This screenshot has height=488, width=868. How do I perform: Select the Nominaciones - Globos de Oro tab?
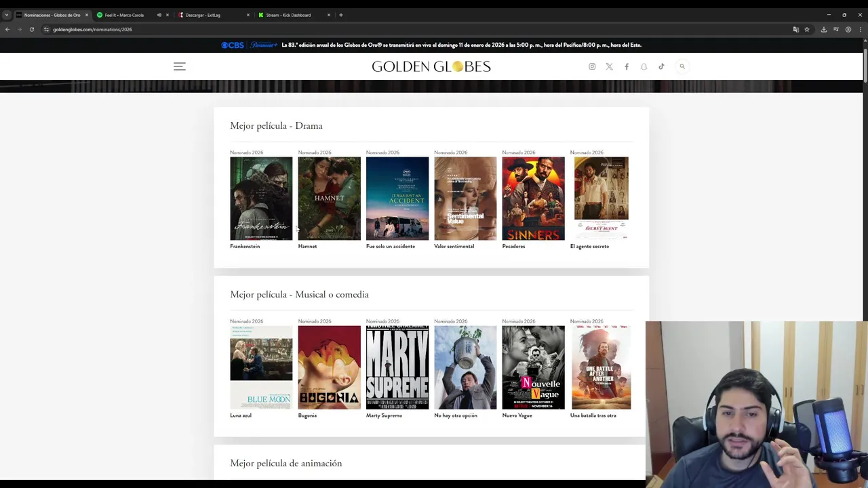[x=52, y=15]
